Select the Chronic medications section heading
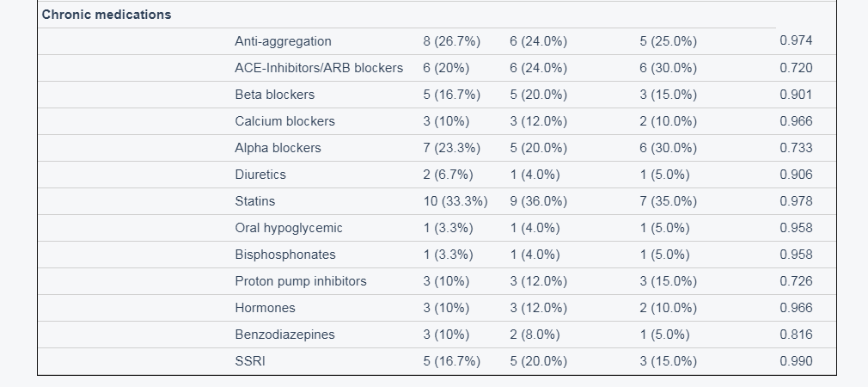The height and width of the screenshot is (387, 868). coord(107,15)
